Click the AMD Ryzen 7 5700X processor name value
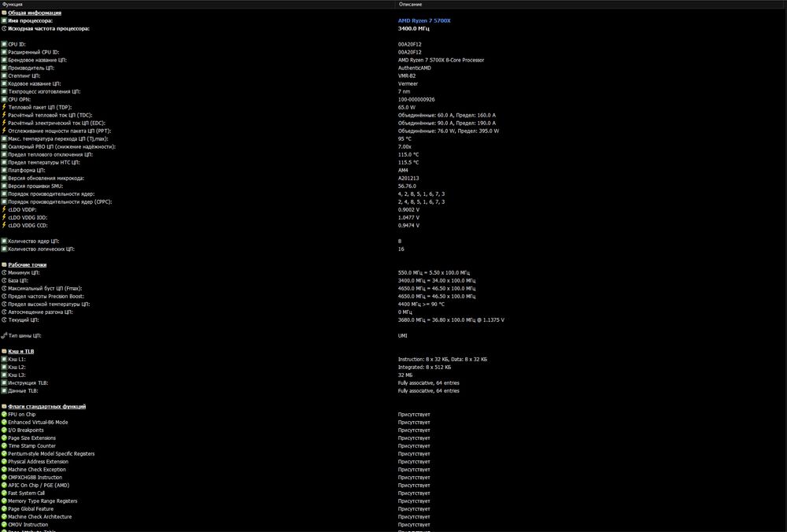The width and height of the screenshot is (787, 532). [424, 20]
